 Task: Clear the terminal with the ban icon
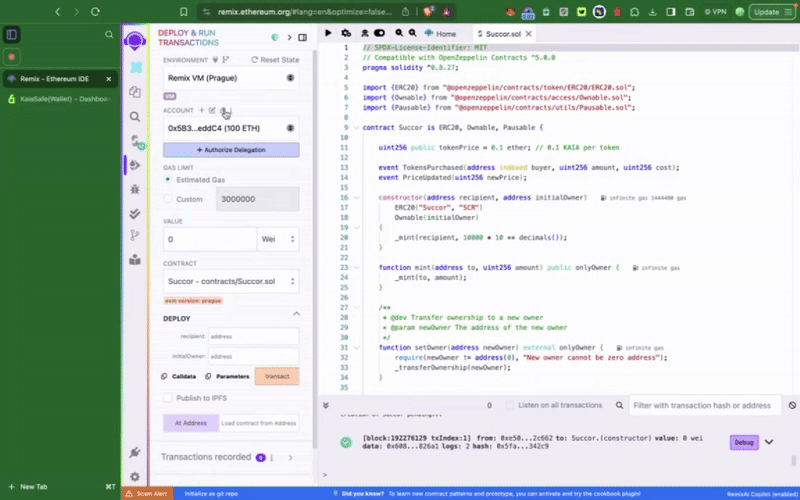pyautogui.click(x=792, y=405)
